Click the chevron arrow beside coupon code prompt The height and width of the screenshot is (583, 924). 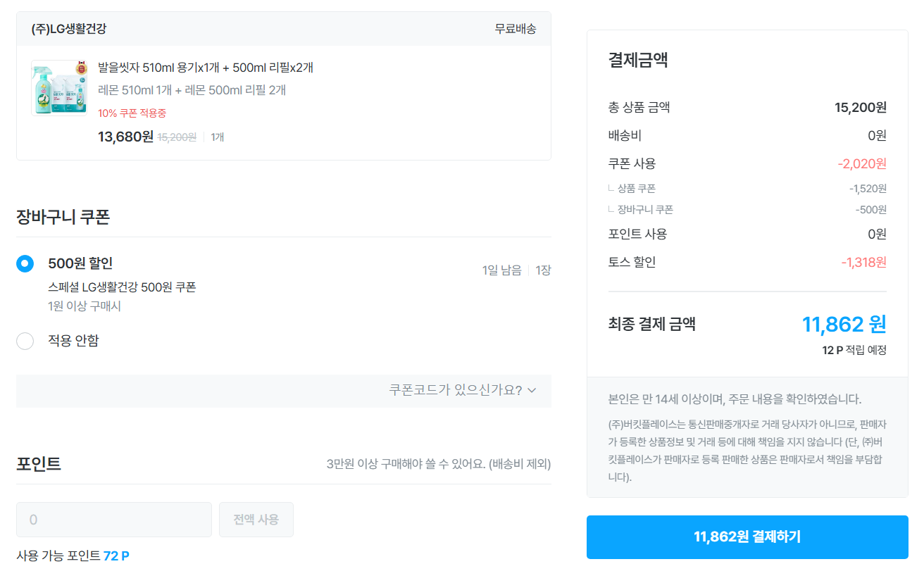tap(532, 390)
